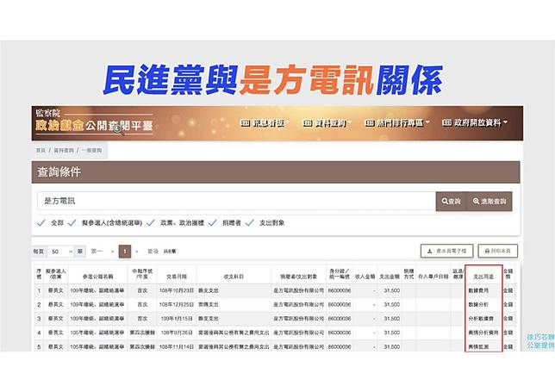This screenshot has width=555, height=392.
Task: Click 是方電訊股份有限公司 in row 4
Action: (x=298, y=333)
